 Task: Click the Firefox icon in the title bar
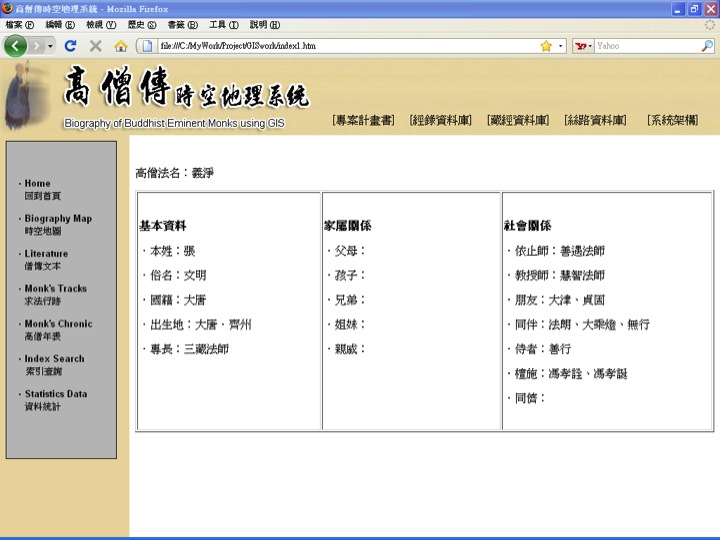coord(7,8)
